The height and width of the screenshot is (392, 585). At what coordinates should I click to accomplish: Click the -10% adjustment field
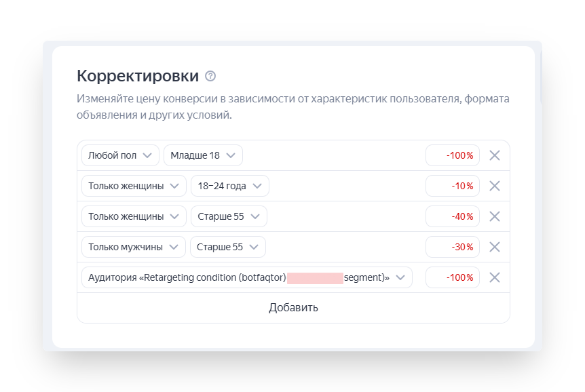click(453, 186)
